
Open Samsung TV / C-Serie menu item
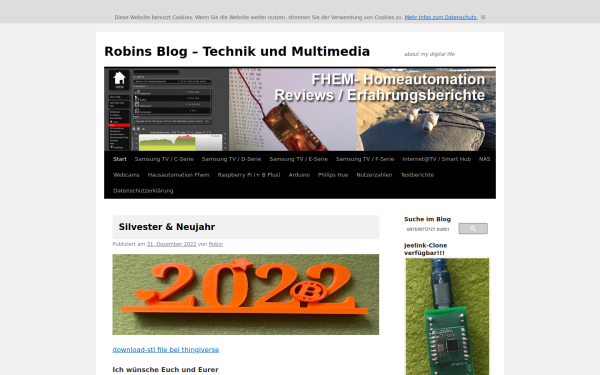click(164, 159)
